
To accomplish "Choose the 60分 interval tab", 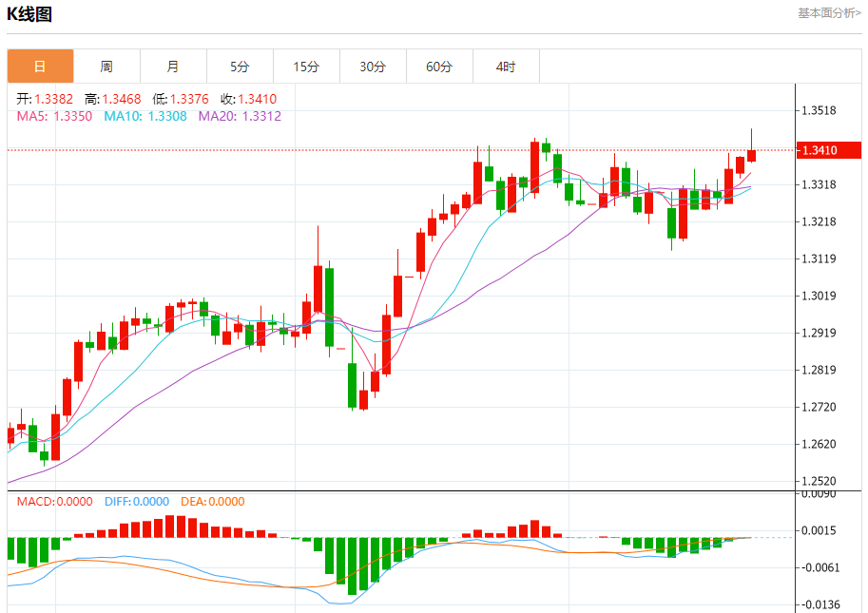I will tap(439, 67).
